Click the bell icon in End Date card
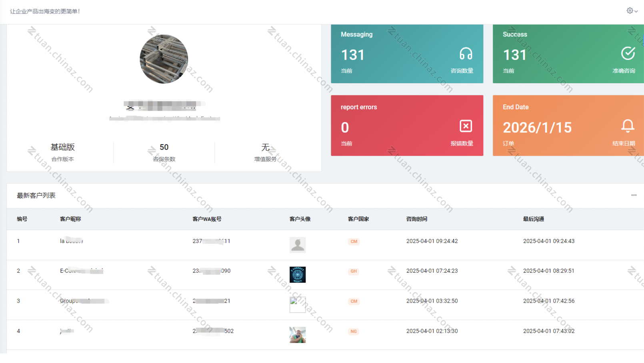This screenshot has width=644, height=363. 628,126
